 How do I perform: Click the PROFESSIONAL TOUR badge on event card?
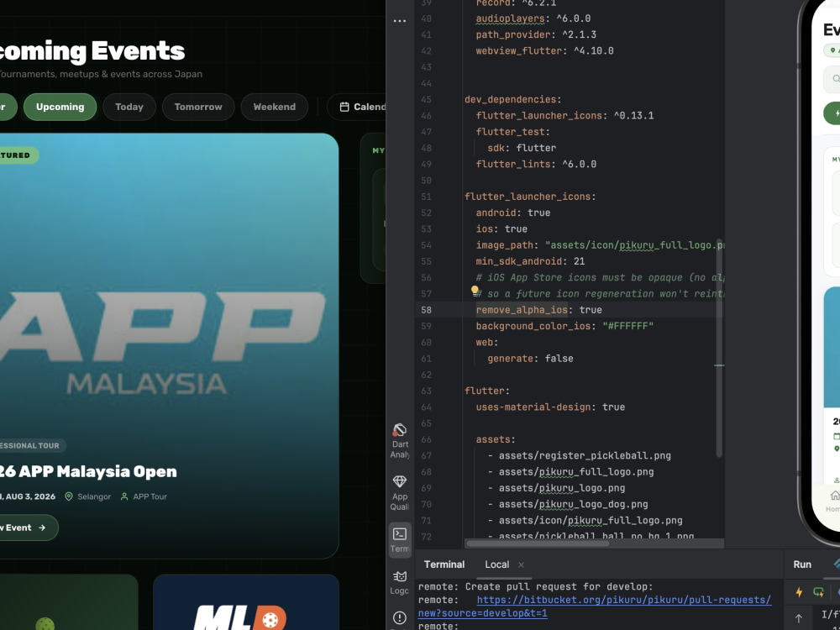[33, 445]
